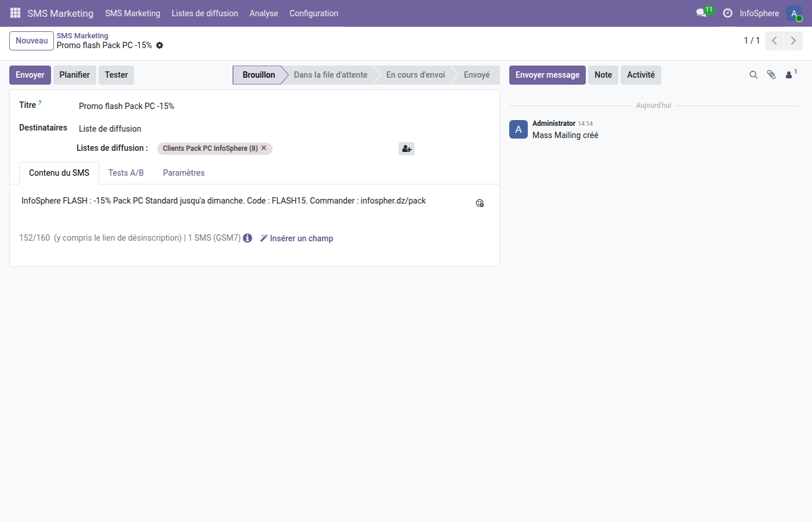Open the activities clock icon
Screen dimensions: 812x522
click(727, 13)
